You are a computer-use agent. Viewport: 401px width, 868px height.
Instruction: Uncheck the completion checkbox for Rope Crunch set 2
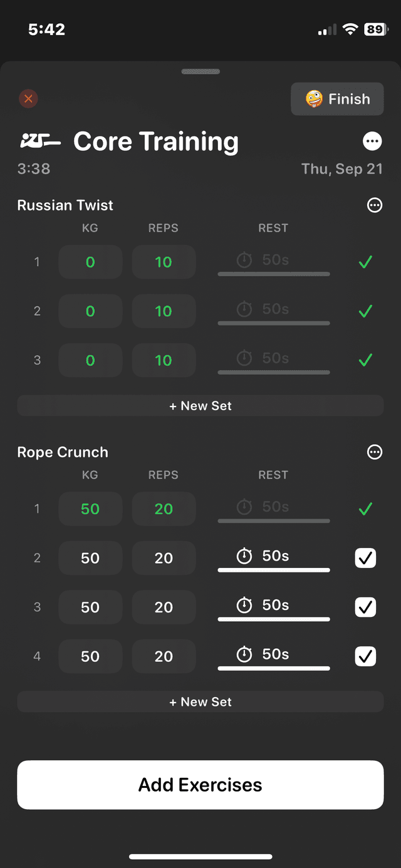coord(365,557)
